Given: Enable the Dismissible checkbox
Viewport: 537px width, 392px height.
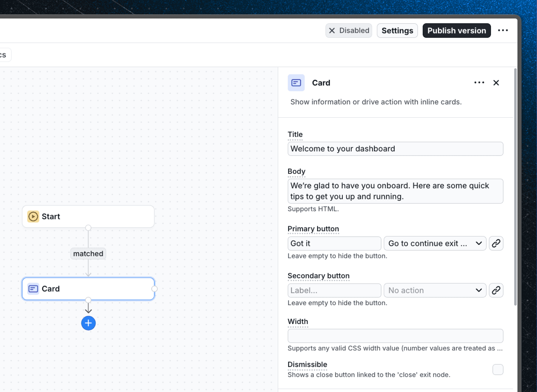Looking at the screenshot, I should tap(498, 369).
